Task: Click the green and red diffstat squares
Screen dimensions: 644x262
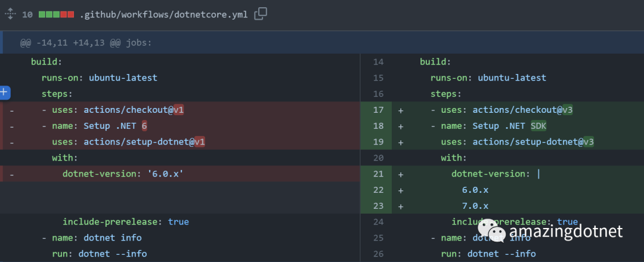Action: point(56,14)
